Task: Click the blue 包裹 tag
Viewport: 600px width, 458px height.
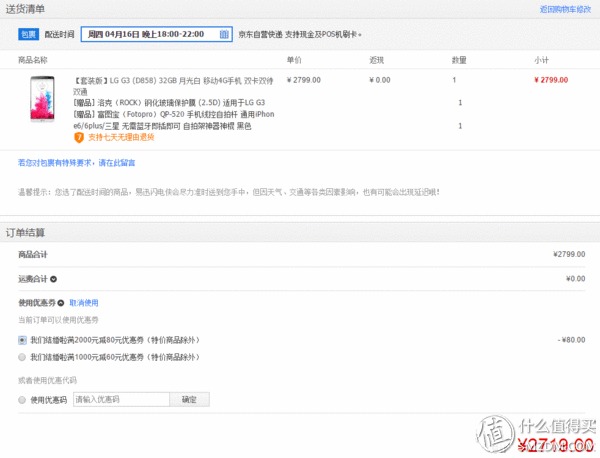Action: [28, 34]
